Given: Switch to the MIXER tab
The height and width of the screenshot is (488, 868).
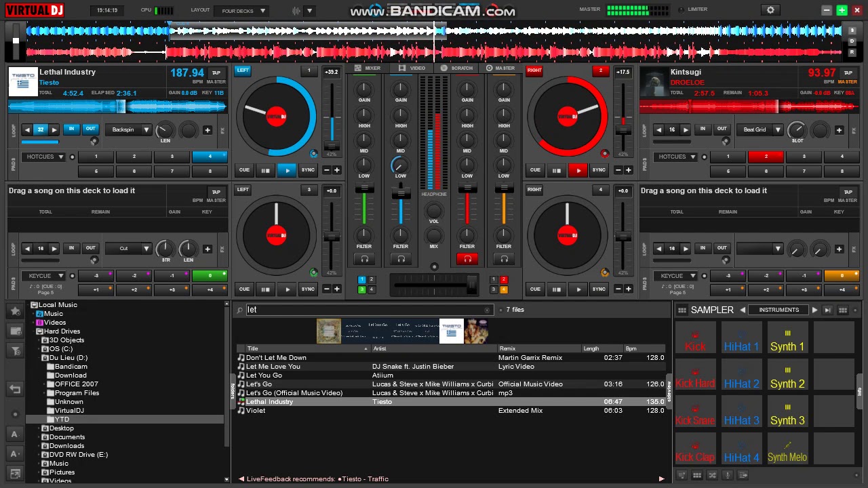Looking at the screenshot, I should click(368, 68).
